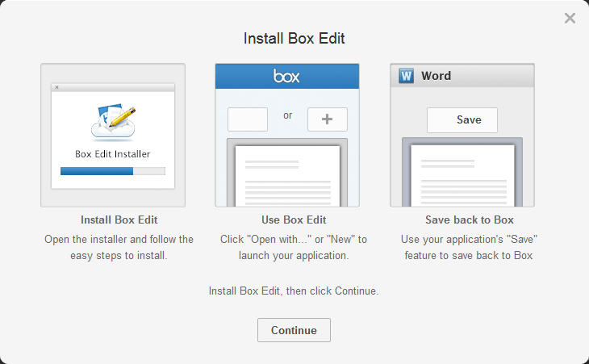Click the small x in installer window

pyautogui.click(x=56, y=87)
